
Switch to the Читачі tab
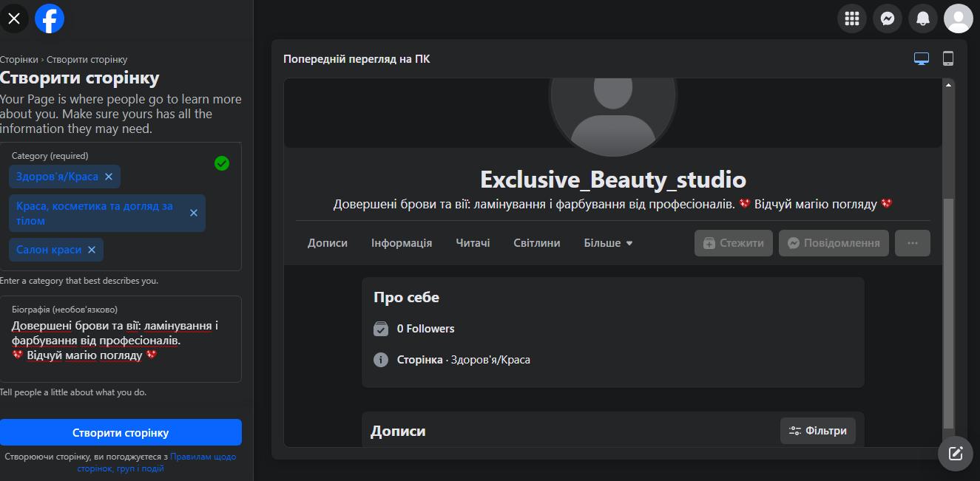pos(473,243)
